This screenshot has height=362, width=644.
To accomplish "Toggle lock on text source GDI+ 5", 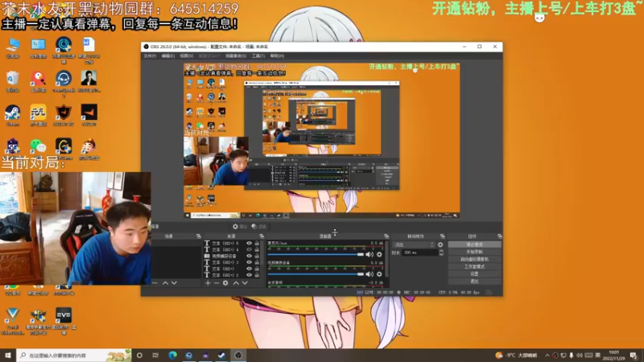I will 257,243.
